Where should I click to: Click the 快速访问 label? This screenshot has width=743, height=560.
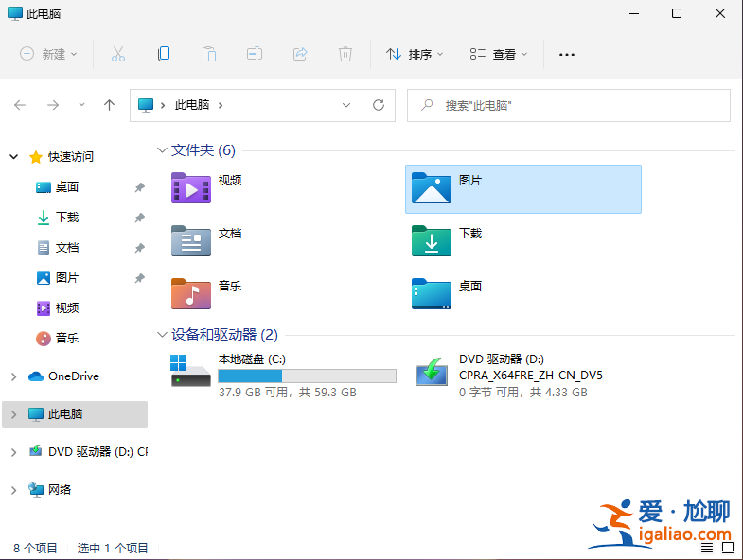[71, 156]
